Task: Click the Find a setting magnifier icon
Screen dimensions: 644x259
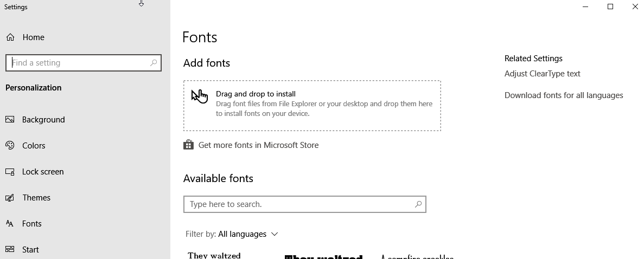Action: click(153, 63)
